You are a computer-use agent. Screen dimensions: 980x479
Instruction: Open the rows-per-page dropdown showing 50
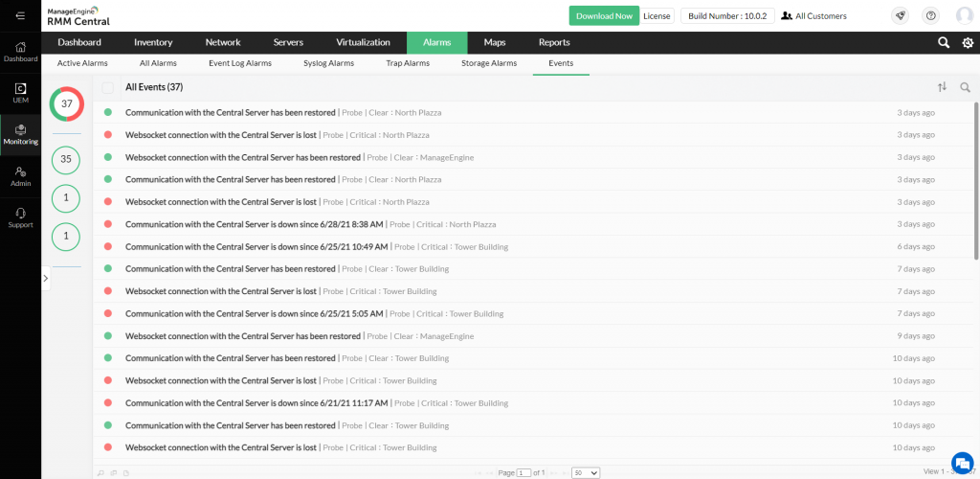(x=586, y=472)
